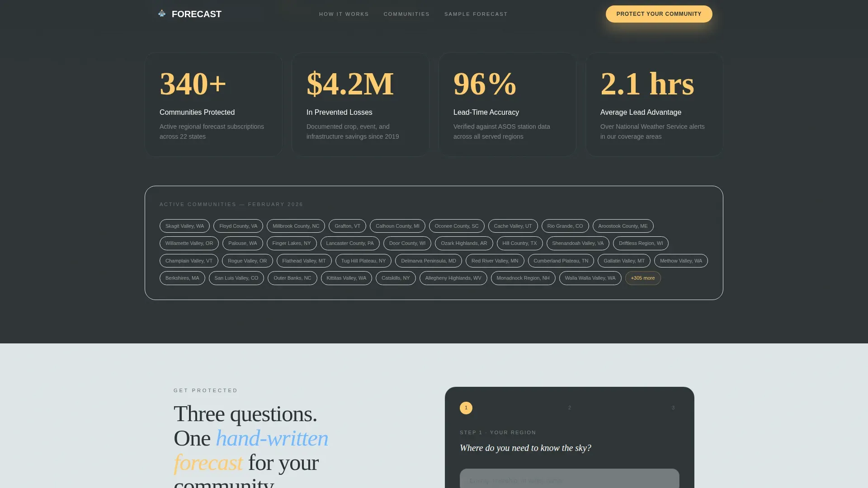
Task: Select the Shenandoah Valley, VA chip
Action: coord(578,243)
